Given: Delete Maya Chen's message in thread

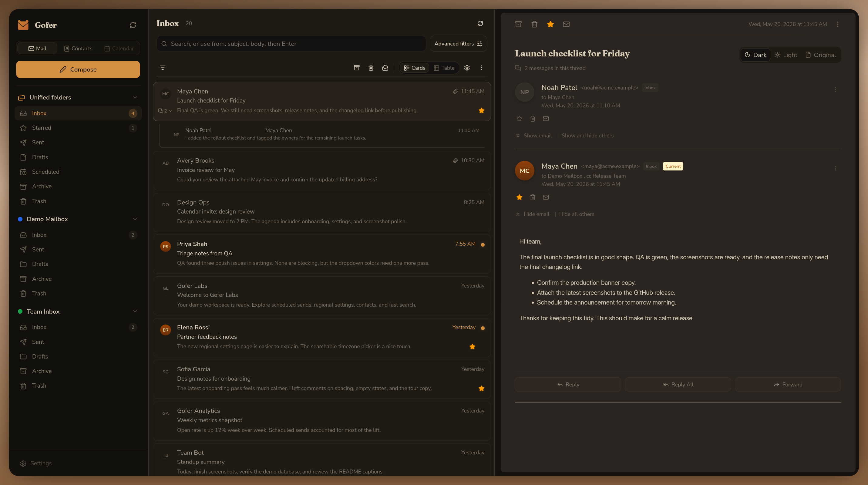Looking at the screenshot, I should coord(532,197).
